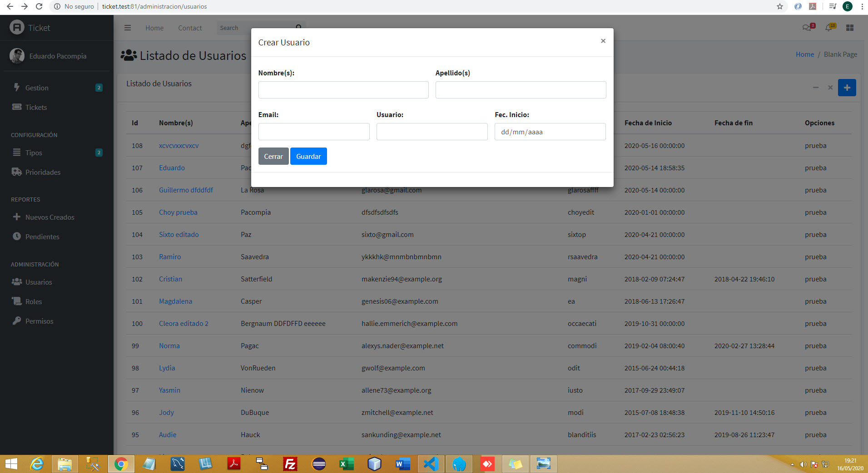Expand the Tipos sidebar menu
The image size is (868, 473).
[x=56, y=153]
